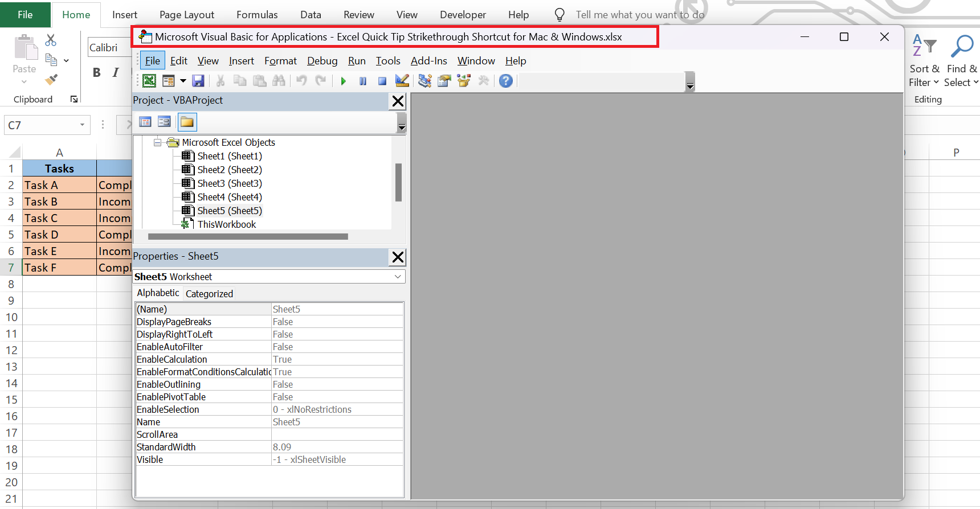Image resolution: width=980 pixels, height=509 pixels.
Task: Click the Project tree vertical scrollbar thumb
Action: pos(398,182)
